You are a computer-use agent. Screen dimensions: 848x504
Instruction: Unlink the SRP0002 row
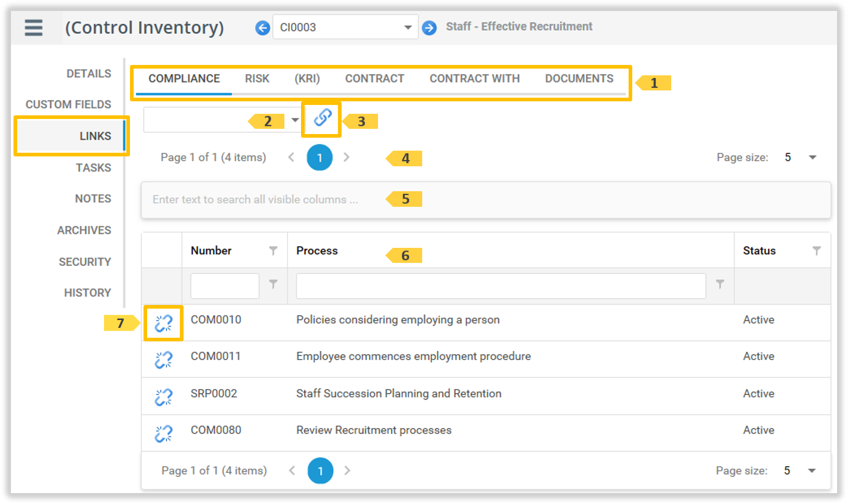tap(163, 397)
